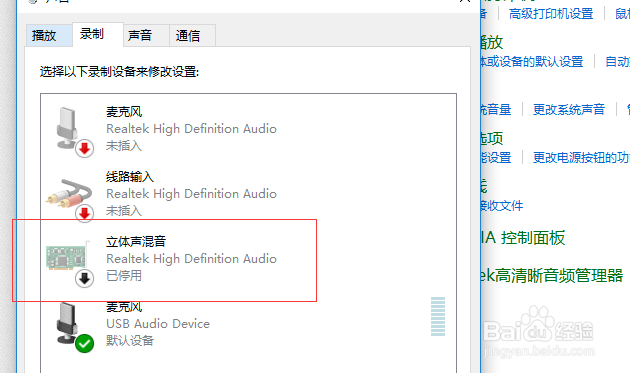The height and width of the screenshot is (373, 630).
Task: Switch to the 播放 tab
Action: point(49,35)
